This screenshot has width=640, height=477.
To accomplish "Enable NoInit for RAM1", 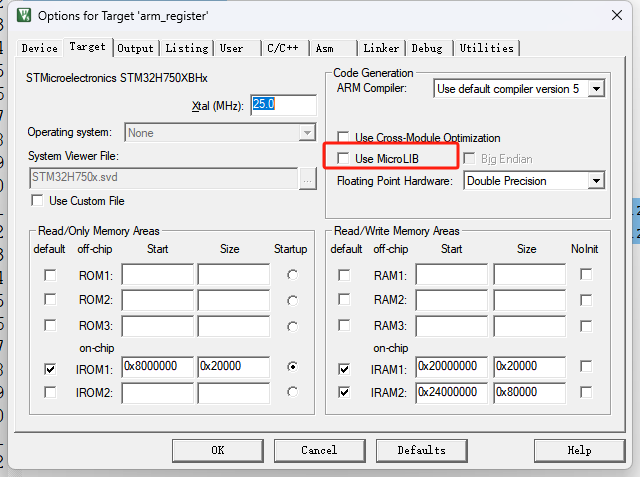I will [x=586, y=274].
